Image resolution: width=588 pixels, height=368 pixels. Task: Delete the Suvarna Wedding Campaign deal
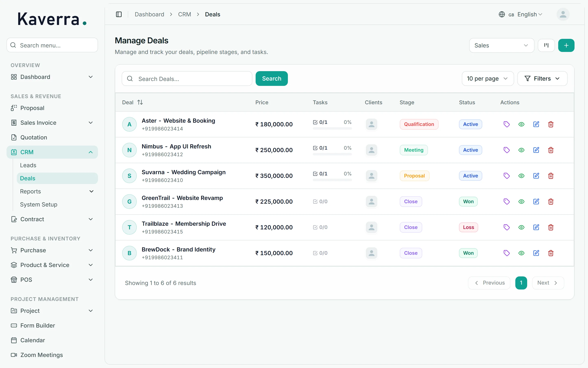(551, 176)
